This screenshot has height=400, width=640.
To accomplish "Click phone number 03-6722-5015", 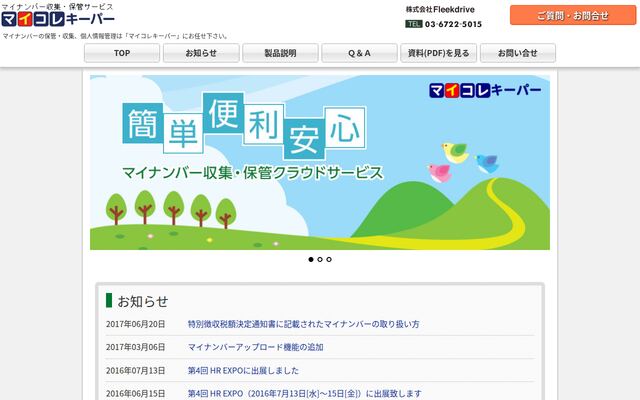I will pos(453,24).
